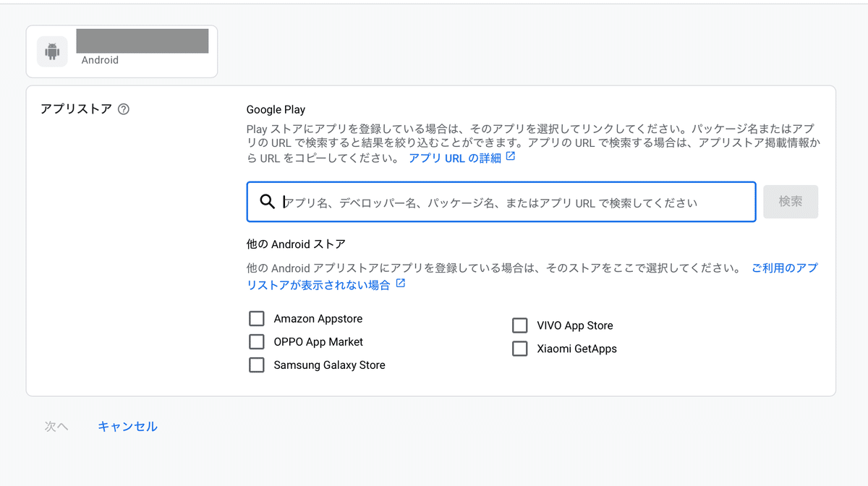Open the help icon next to アプリストア
This screenshot has width=868, height=486.
(124, 110)
